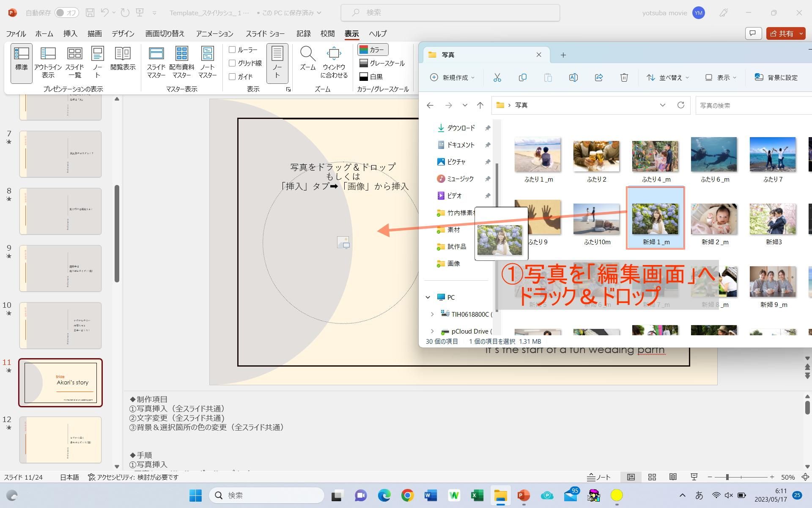Click the Share icon in Explorer toolbar
The width and height of the screenshot is (812, 508).
coord(599,77)
